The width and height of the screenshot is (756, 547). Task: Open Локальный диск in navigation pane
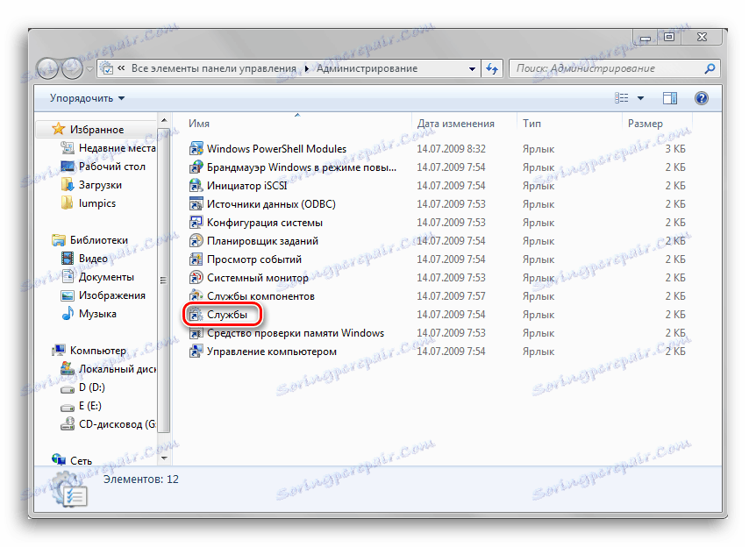[118, 369]
